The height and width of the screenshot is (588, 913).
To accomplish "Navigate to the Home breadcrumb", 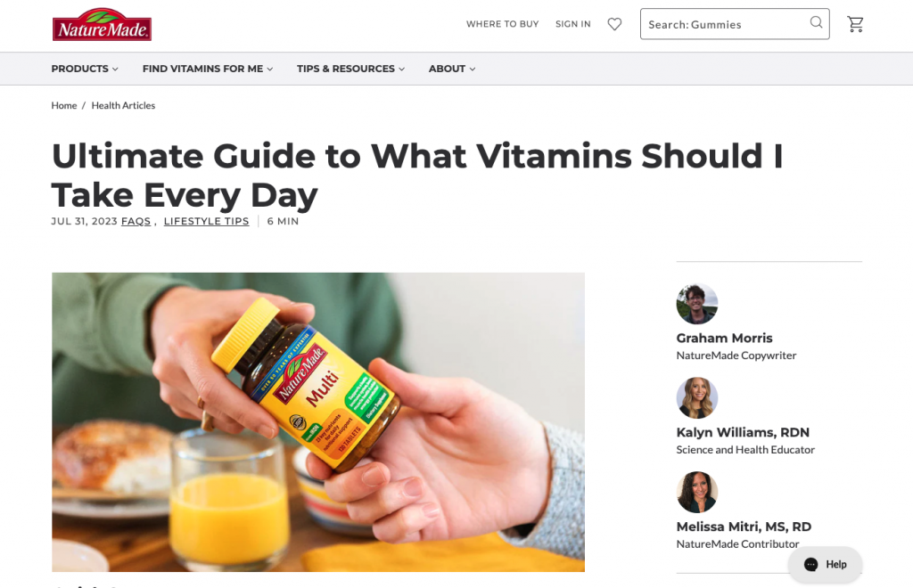I will pyautogui.click(x=64, y=105).
